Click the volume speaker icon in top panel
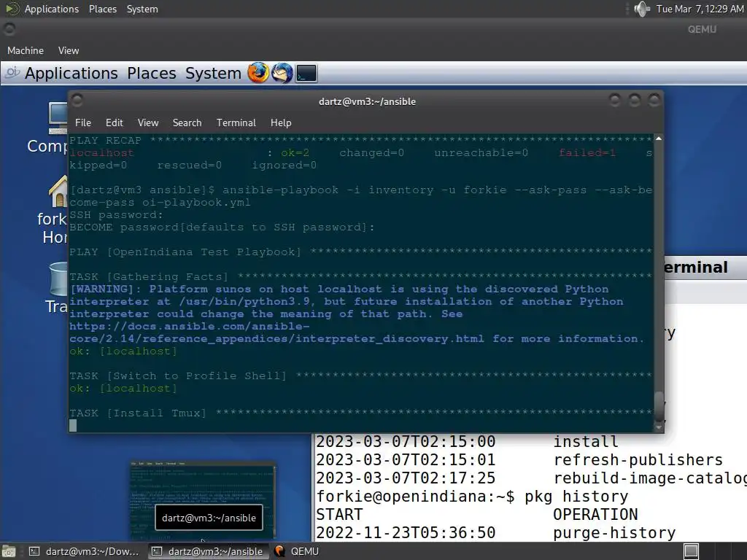This screenshot has width=747, height=560. [x=642, y=9]
